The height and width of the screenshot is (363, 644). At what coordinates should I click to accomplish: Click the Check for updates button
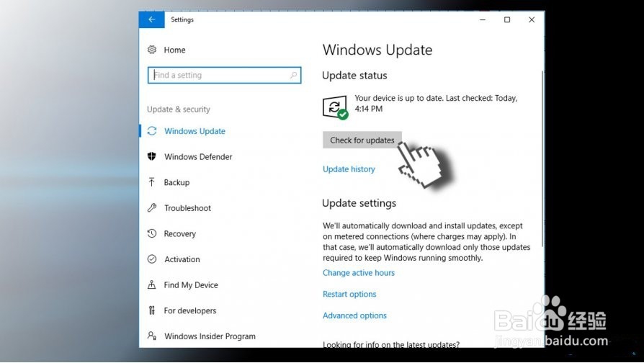tap(362, 140)
